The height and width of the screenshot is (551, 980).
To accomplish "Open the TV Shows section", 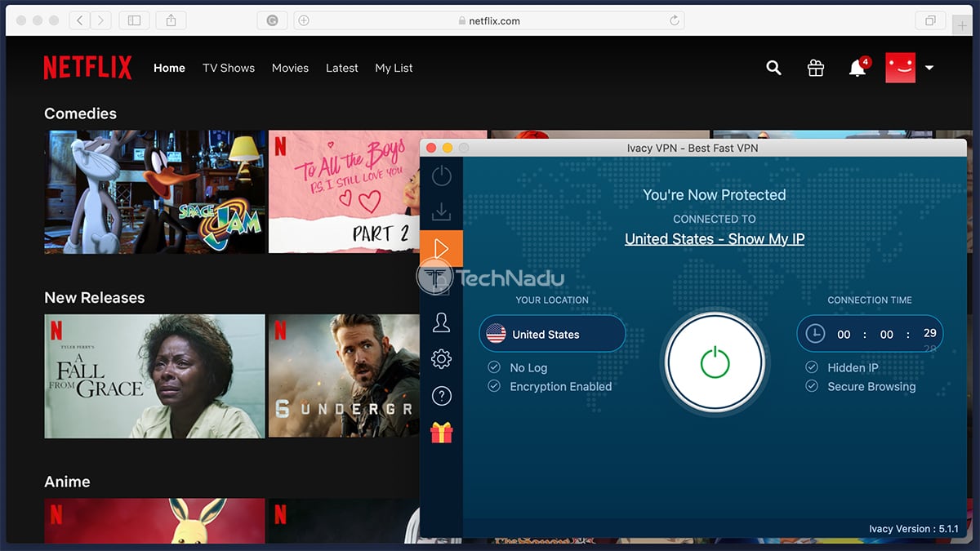I will coord(229,68).
